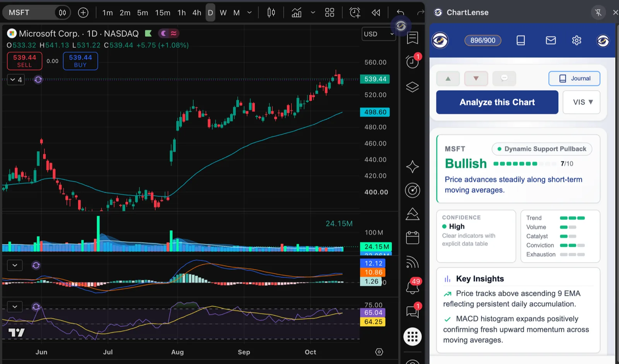Collapse the indicator legend showing 4
This screenshot has width=619, height=364.
click(16, 80)
